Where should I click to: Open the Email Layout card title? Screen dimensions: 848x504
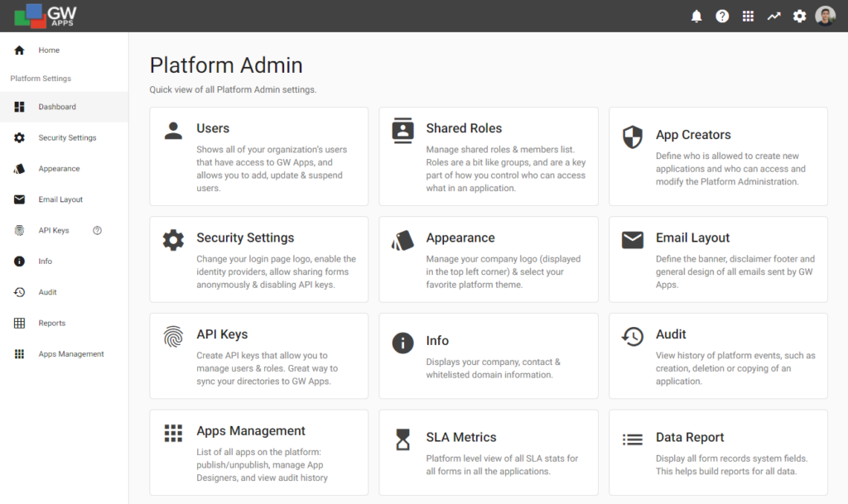(692, 238)
